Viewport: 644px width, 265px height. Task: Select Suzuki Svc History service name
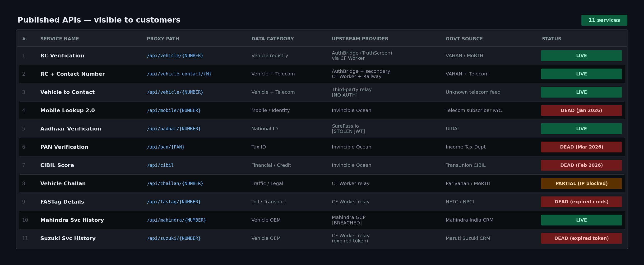[68, 238]
